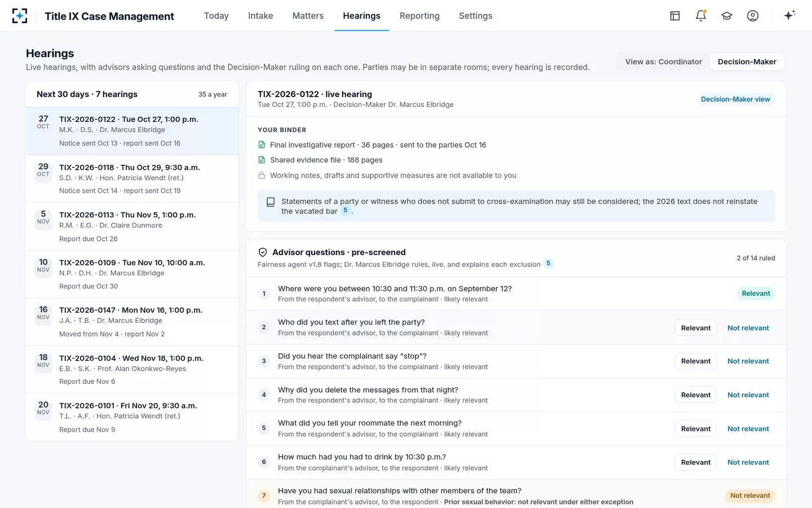Click the '2 of 14 ruled' counter
This screenshot has height=508, width=812.
coord(756,258)
